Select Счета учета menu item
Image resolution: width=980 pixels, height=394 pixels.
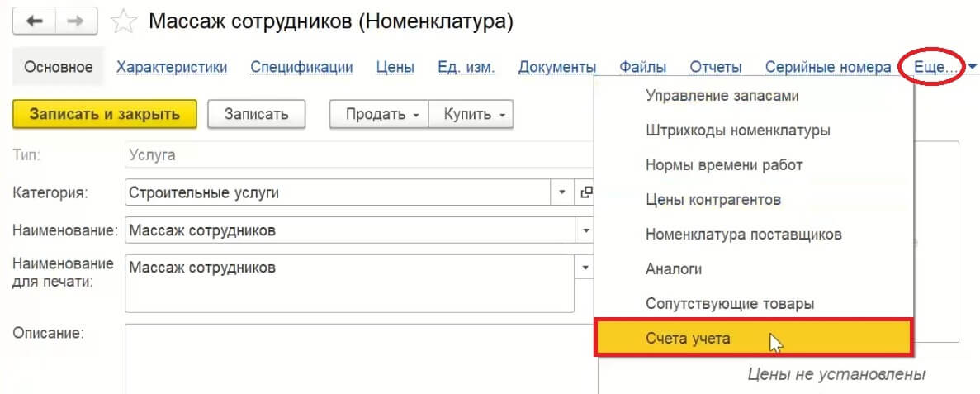[754, 339]
